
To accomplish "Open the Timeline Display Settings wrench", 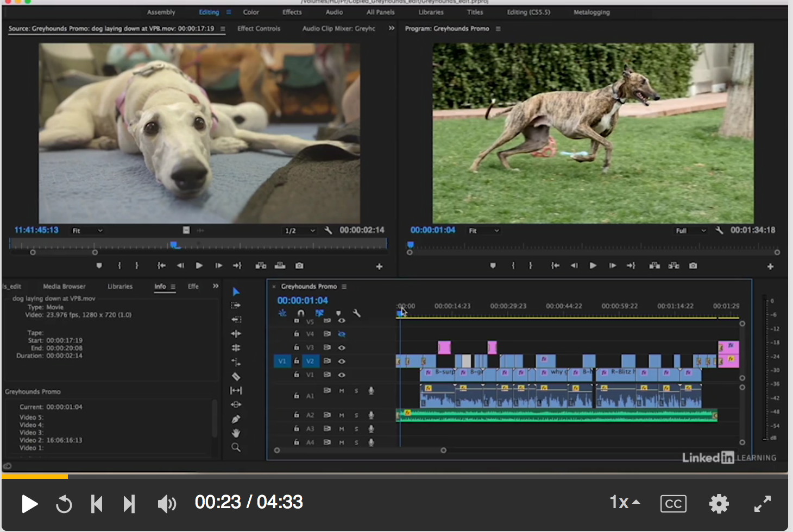I will pos(357,313).
